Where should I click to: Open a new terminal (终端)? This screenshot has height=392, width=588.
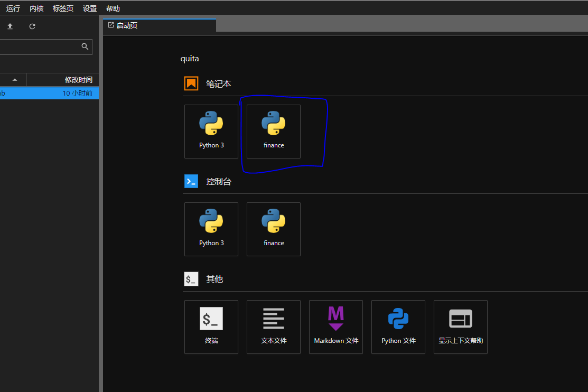point(211,326)
